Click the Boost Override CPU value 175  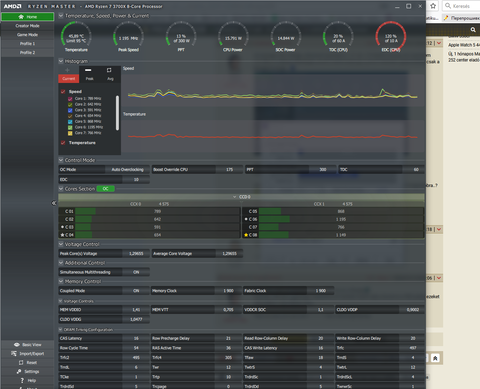[229, 170]
